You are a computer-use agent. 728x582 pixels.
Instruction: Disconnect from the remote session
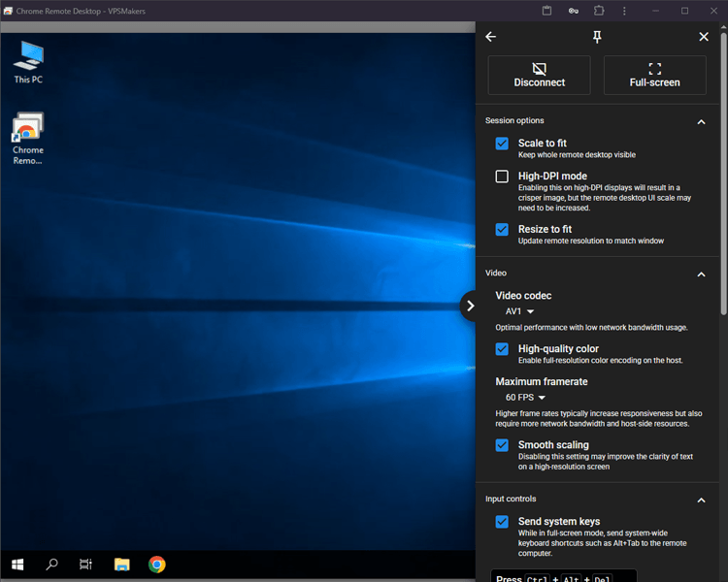539,76
